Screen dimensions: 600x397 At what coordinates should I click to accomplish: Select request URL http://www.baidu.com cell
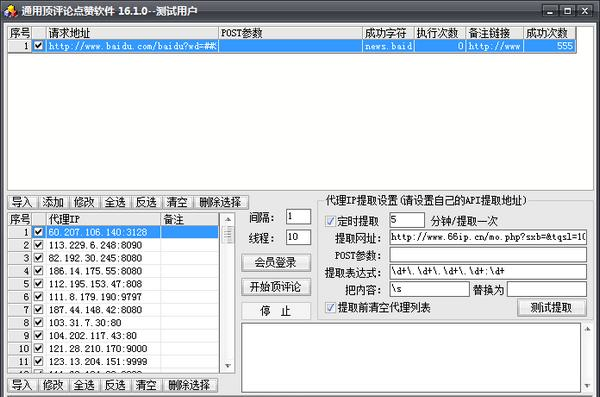tap(132, 46)
